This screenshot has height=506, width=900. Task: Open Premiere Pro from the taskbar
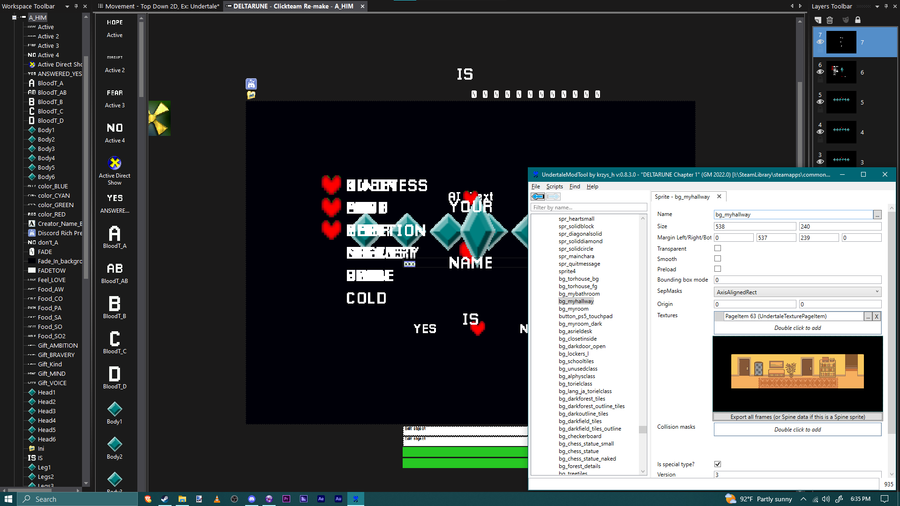[286, 499]
